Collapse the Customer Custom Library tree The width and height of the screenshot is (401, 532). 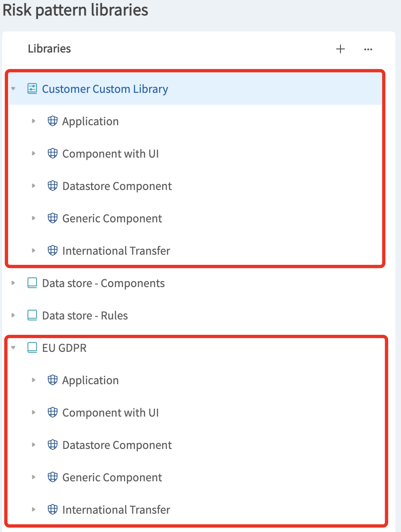click(13, 89)
